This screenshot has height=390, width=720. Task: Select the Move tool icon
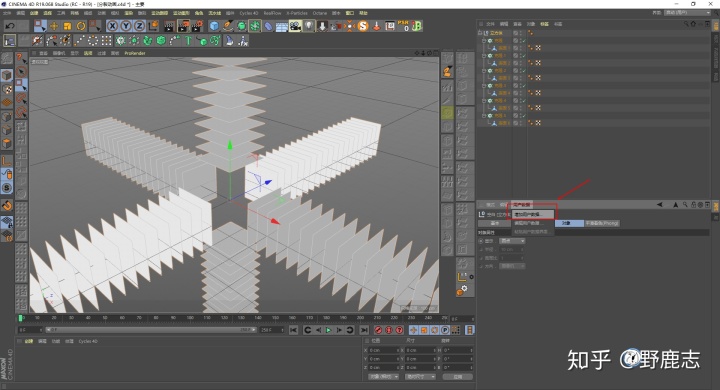54,26
